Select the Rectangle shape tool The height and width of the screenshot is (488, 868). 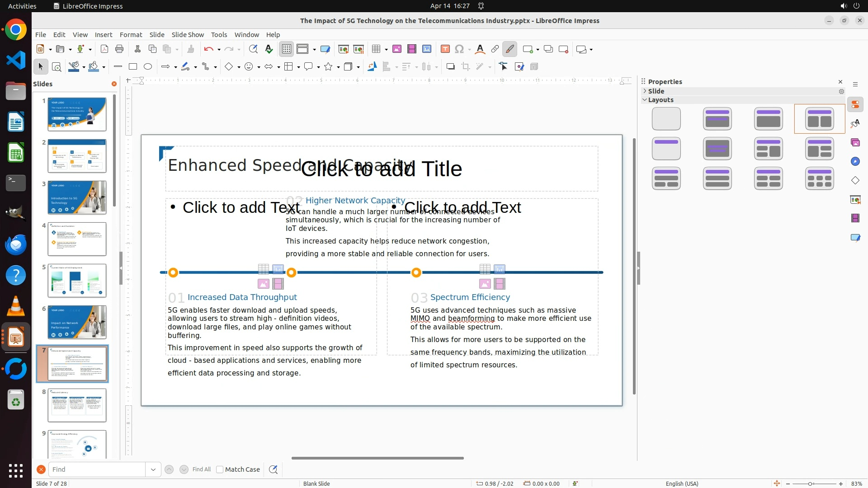tap(133, 67)
